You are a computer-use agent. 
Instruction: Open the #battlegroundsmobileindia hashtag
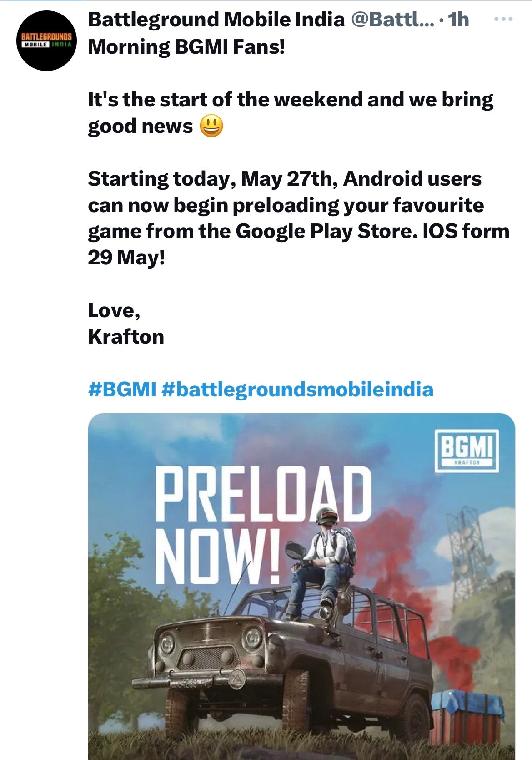(297, 390)
